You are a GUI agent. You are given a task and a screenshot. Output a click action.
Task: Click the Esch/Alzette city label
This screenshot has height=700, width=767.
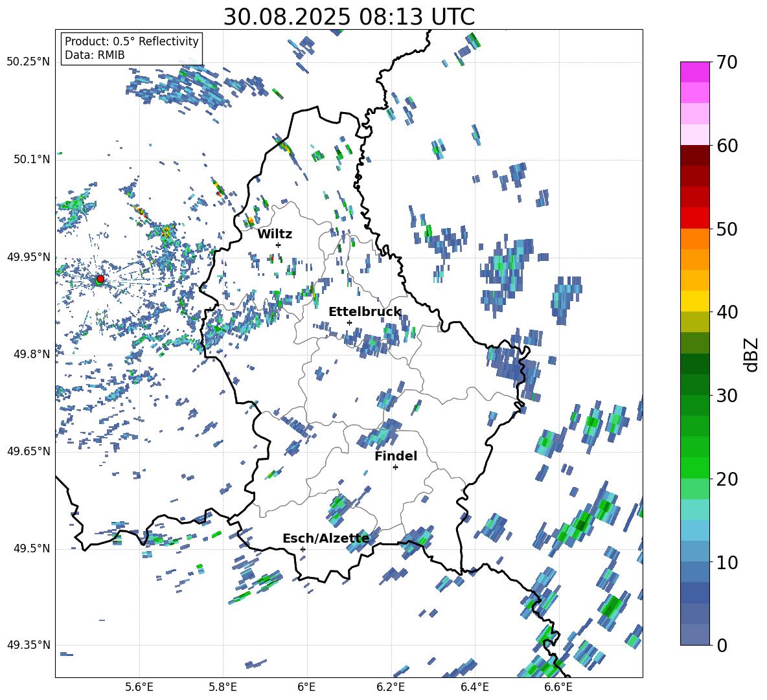(326, 538)
